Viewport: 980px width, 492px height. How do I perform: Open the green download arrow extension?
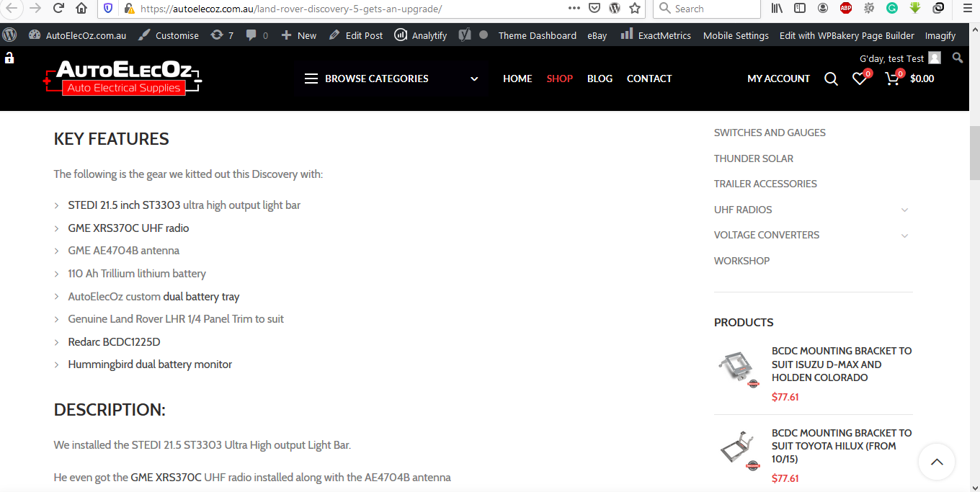coord(915,9)
